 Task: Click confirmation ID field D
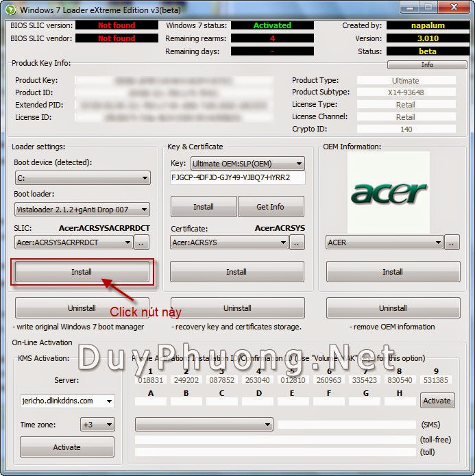[x=258, y=402]
